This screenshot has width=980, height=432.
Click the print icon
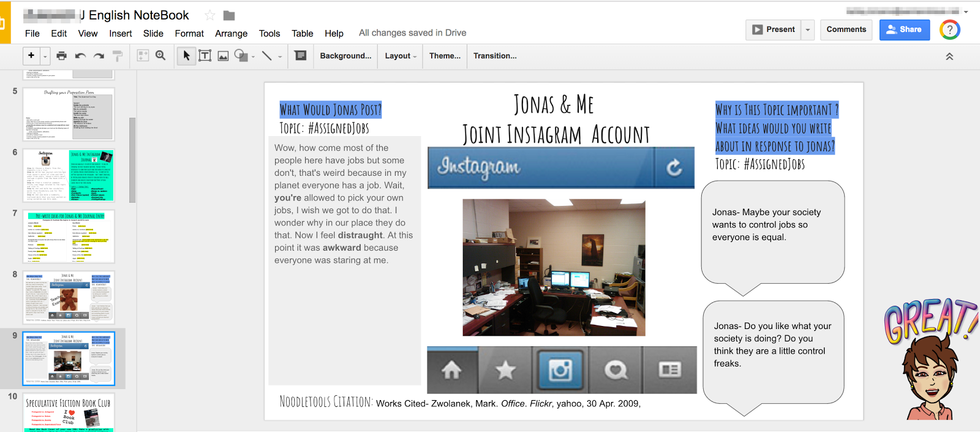[61, 56]
